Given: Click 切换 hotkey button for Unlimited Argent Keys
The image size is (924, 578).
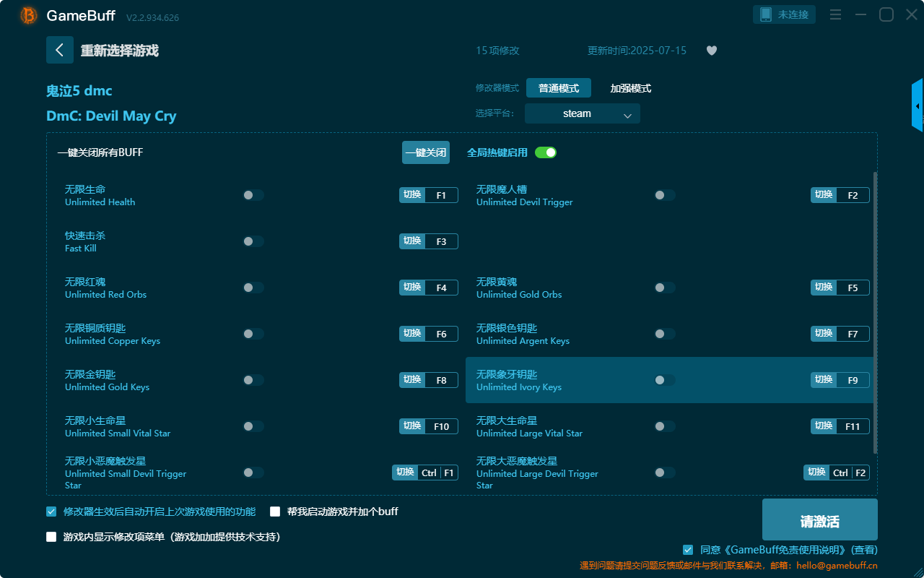Looking at the screenshot, I should point(824,334).
